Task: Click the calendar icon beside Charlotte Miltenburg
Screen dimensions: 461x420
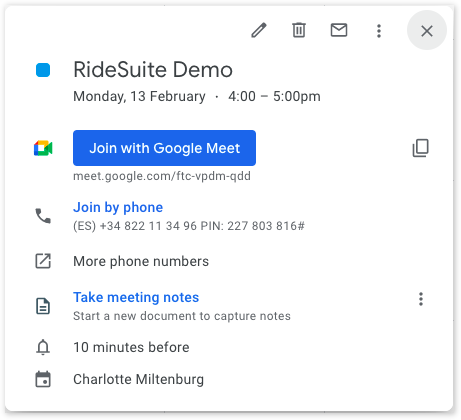Action: click(x=43, y=379)
